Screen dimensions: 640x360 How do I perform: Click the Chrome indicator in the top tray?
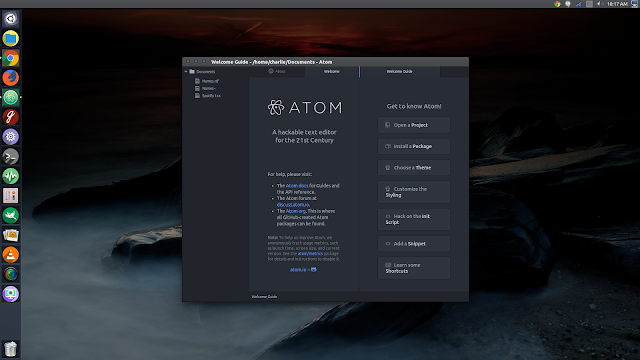[557, 4]
